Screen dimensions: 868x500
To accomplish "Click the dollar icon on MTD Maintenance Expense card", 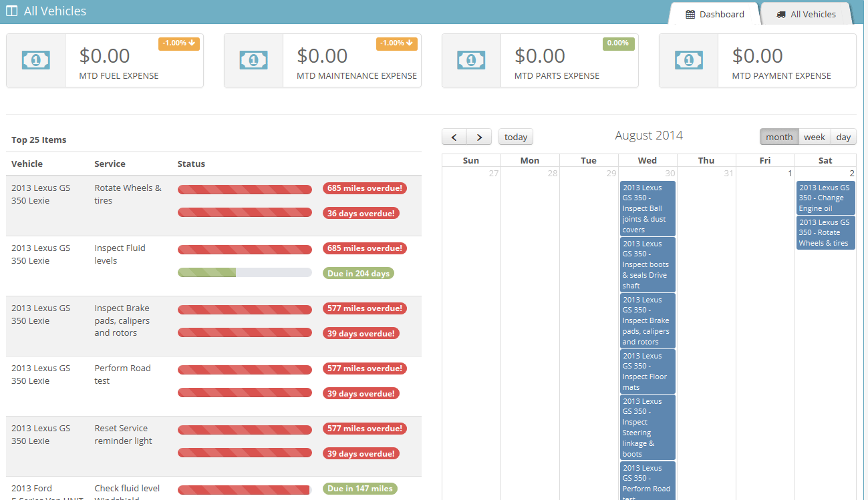I will tap(253, 59).
